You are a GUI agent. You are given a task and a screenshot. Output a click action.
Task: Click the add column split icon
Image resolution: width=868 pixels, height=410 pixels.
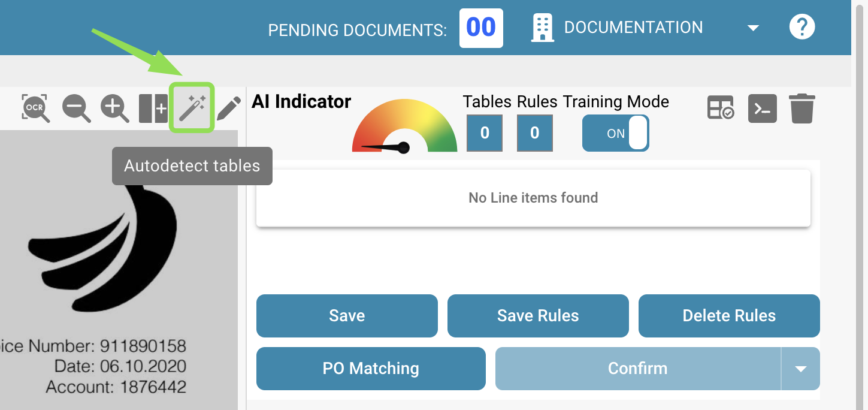(153, 108)
